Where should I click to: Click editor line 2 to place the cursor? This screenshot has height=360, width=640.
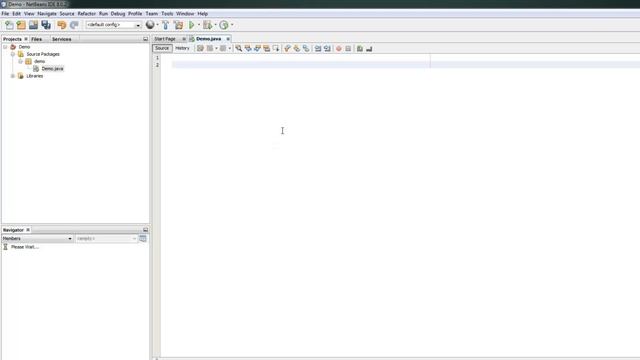point(406,65)
